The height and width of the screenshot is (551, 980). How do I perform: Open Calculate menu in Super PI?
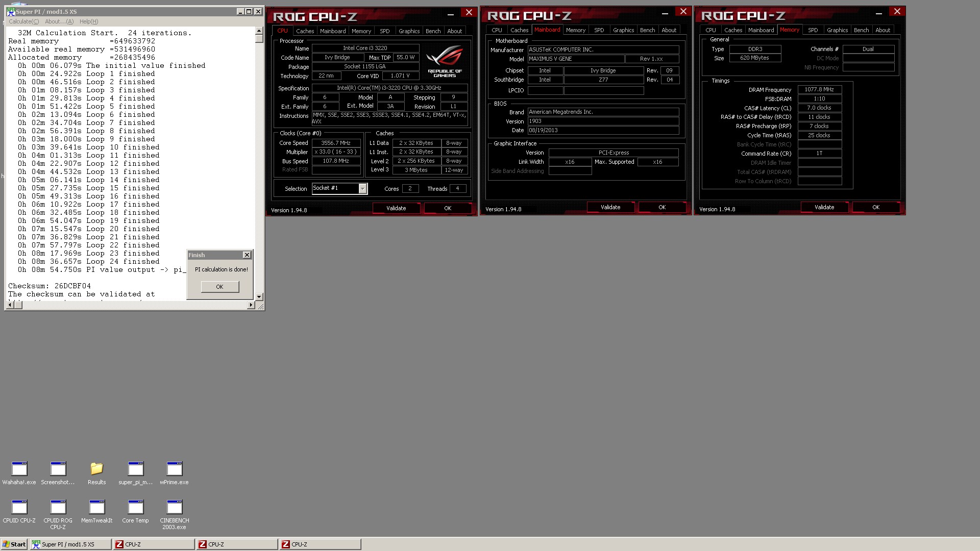tap(23, 21)
